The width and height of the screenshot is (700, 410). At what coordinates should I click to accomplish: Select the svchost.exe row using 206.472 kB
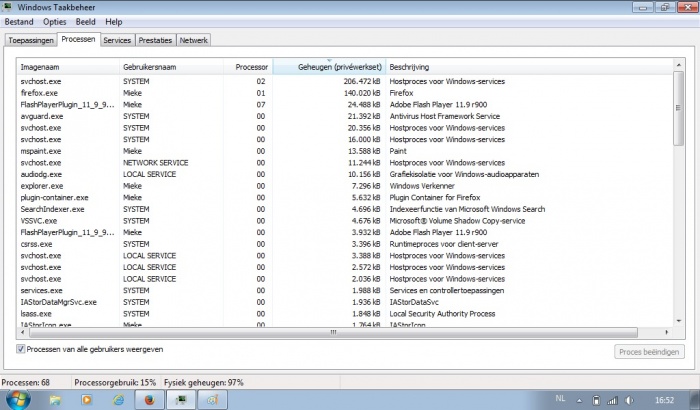pos(345,81)
